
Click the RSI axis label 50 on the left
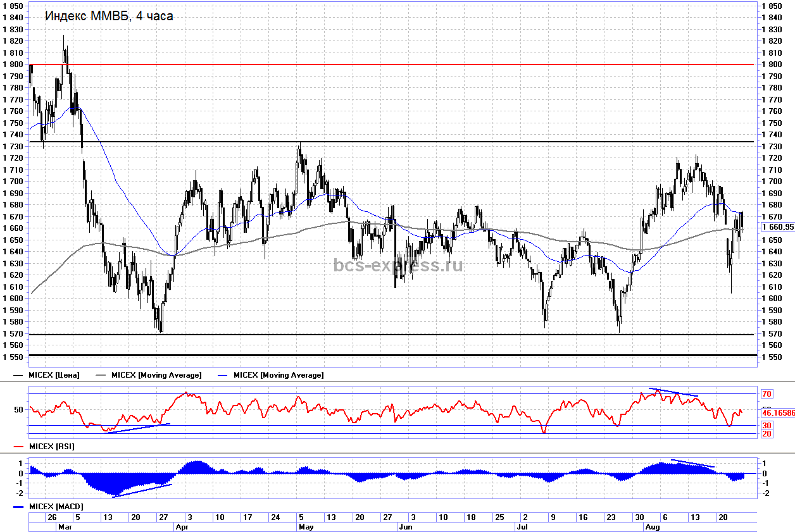coord(18,409)
